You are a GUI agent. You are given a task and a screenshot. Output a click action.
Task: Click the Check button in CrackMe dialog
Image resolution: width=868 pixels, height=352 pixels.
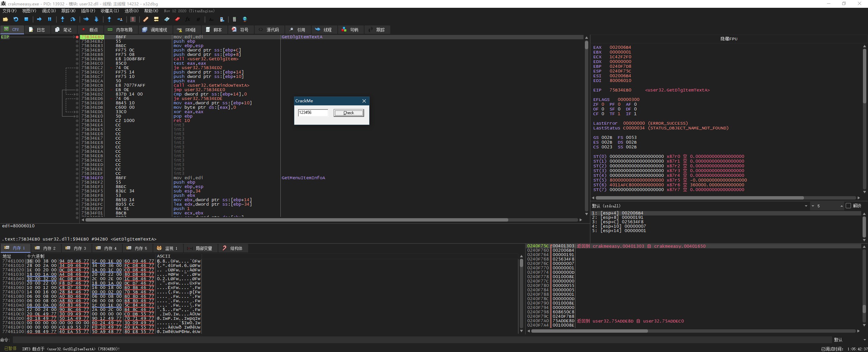(x=349, y=113)
